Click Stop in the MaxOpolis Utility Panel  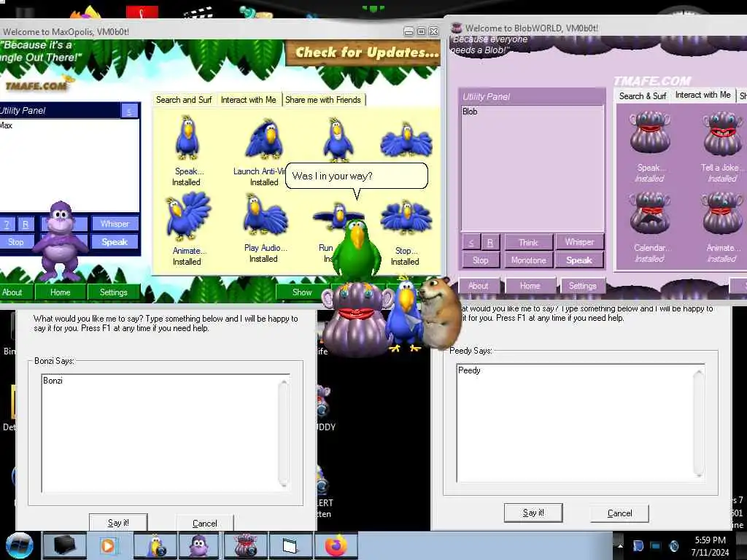16,242
